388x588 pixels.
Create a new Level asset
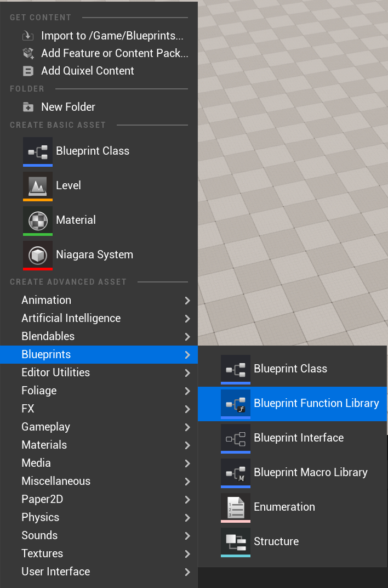point(99,186)
